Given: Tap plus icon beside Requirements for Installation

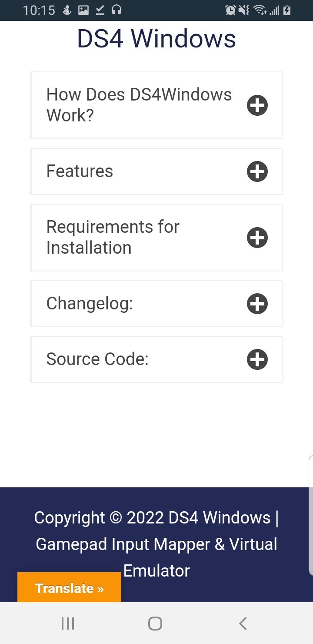Looking at the screenshot, I should (257, 238).
